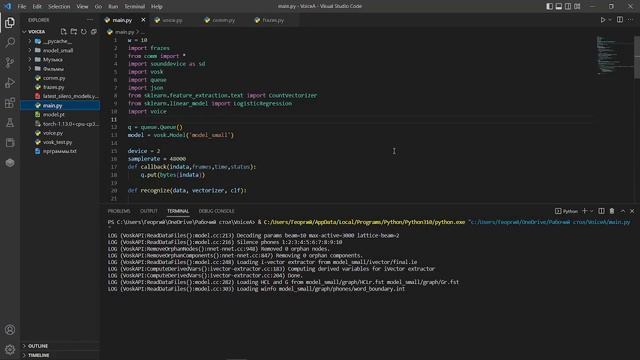Open the Selection menu
Viewport: 640px width, 360px height.
(59, 7)
